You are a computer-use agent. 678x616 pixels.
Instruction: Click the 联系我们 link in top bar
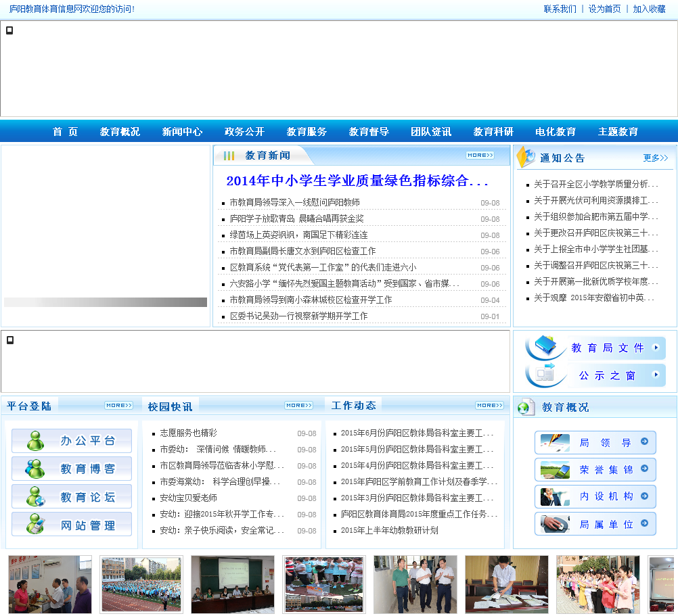pyautogui.click(x=560, y=9)
